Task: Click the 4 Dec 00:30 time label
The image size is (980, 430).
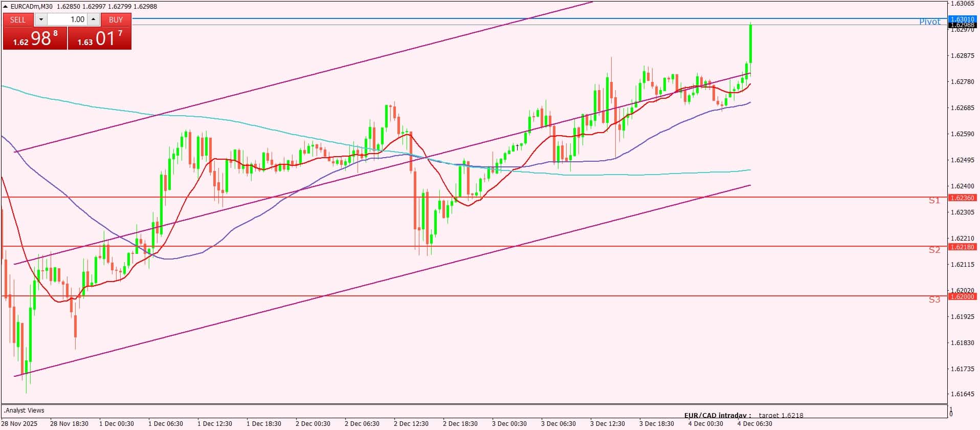Action: [x=706, y=423]
